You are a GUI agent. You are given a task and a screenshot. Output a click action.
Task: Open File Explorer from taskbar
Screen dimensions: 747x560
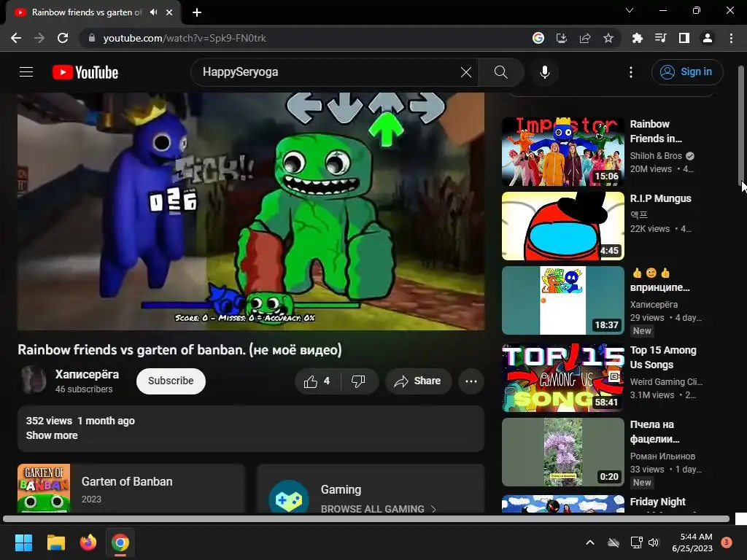pyautogui.click(x=56, y=542)
